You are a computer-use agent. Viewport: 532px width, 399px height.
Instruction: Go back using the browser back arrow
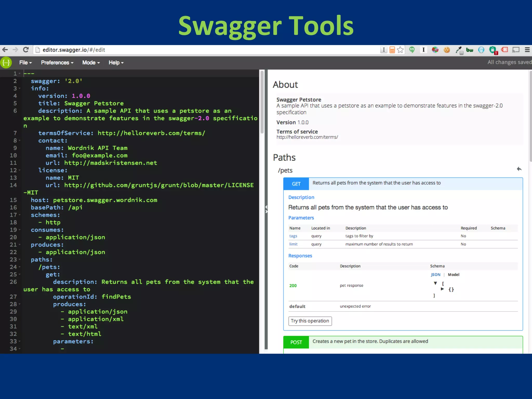[x=5, y=50]
